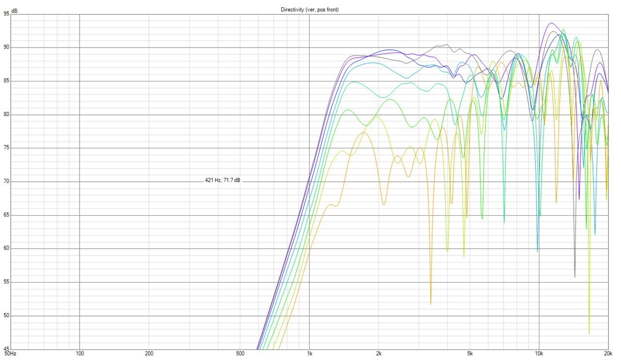Viewport: 621px width, 364px height.
Task: Click the '90' dB axis label
Action: coord(6,47)
